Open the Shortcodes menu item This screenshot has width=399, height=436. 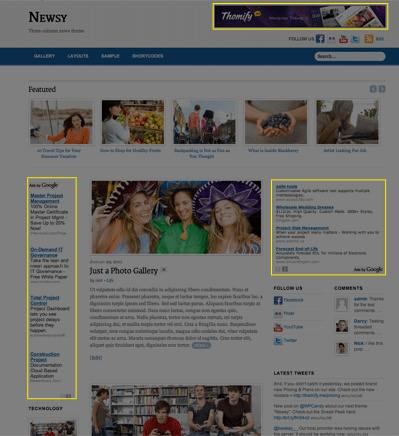coord(148,56)
